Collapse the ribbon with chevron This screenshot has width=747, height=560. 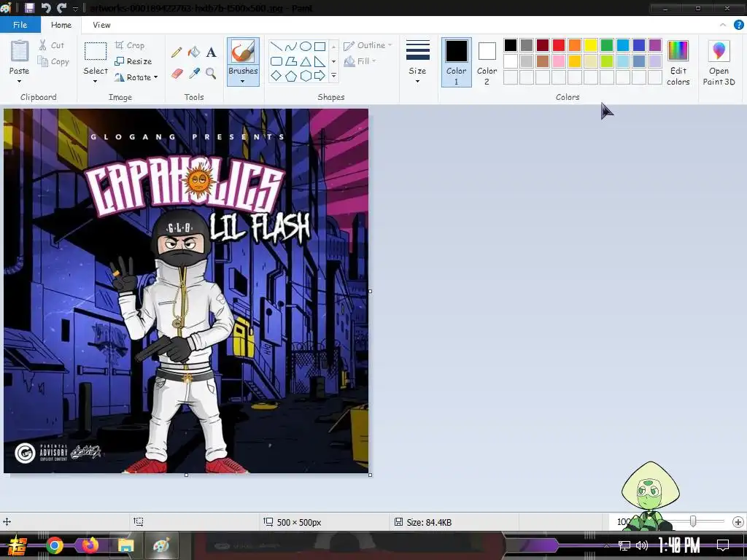coord(723,25)
